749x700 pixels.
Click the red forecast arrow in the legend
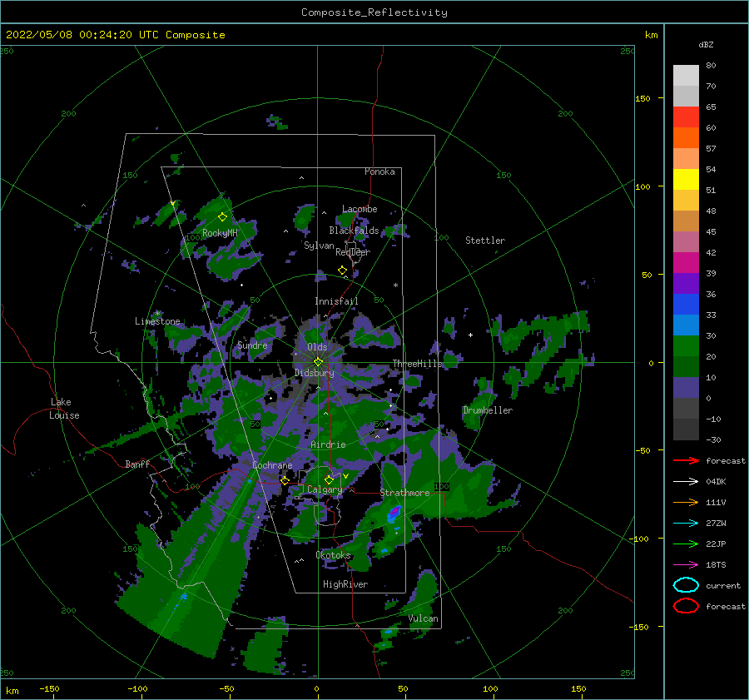pos(686,460)
